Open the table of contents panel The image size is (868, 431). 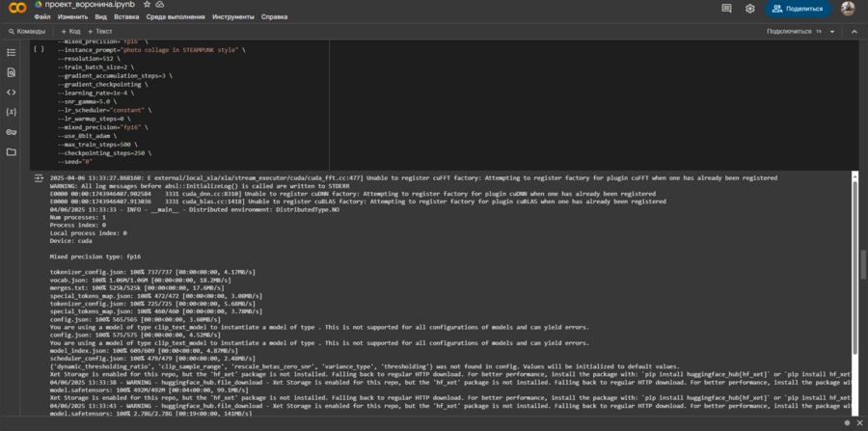click(x=12, y=52)
